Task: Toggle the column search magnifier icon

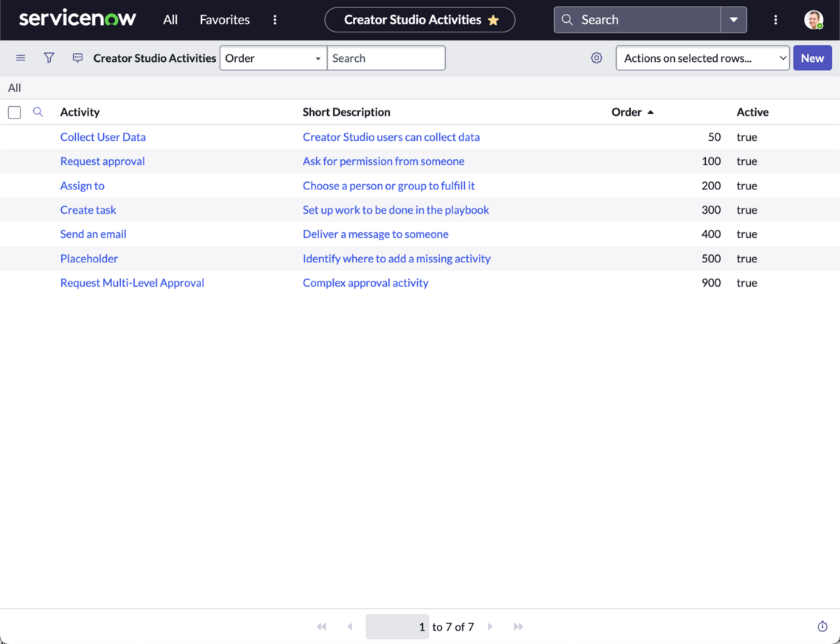Action: point(38,112)
